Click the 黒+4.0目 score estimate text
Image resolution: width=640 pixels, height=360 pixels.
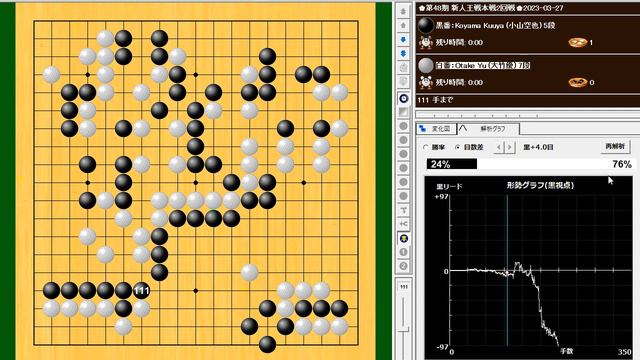pyautogui.click(x=538, y=147)
